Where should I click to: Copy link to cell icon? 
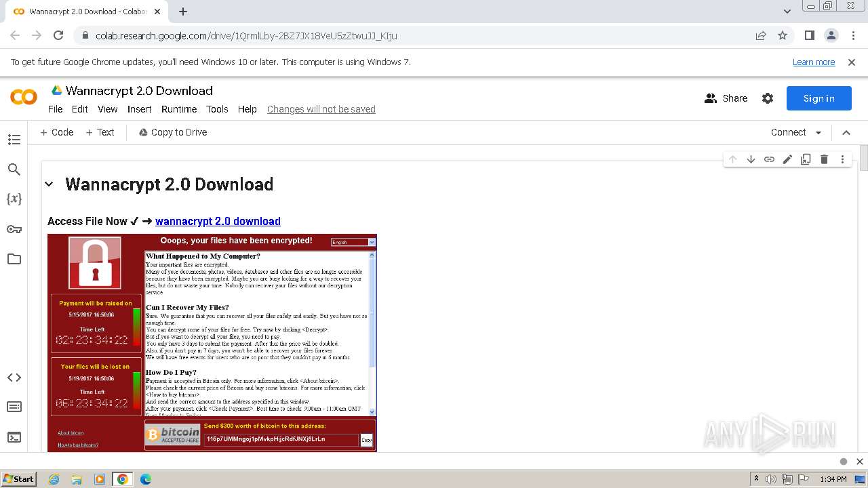point(769,159)
